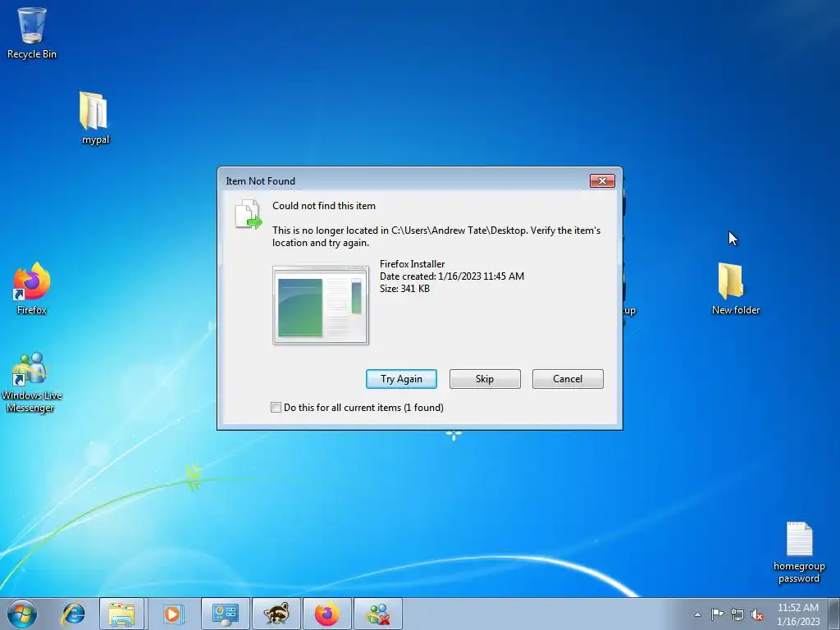Select the Windows Live Messenger shortcut

coord(31,382)
